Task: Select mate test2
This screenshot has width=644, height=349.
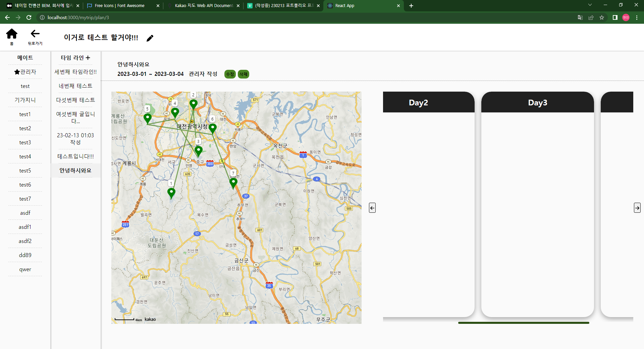Action: (25, 129)
